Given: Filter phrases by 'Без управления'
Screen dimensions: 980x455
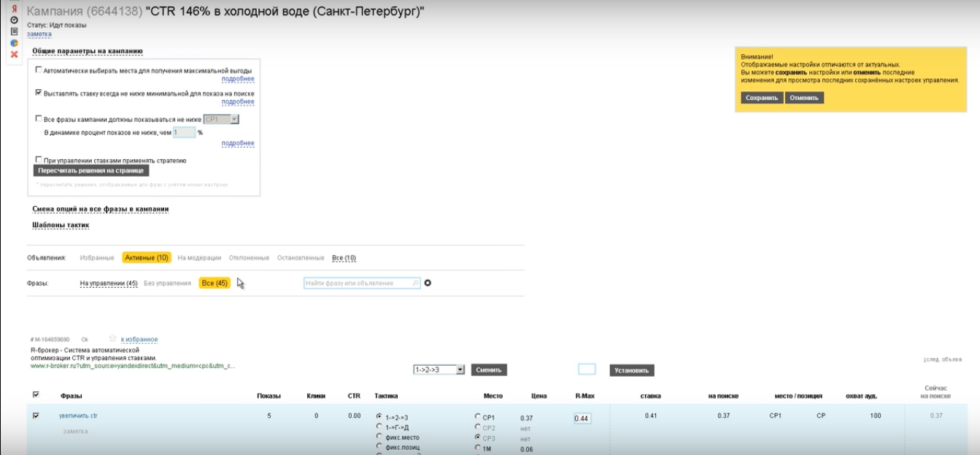Looking at the screenshot, I should pos(167,283).
